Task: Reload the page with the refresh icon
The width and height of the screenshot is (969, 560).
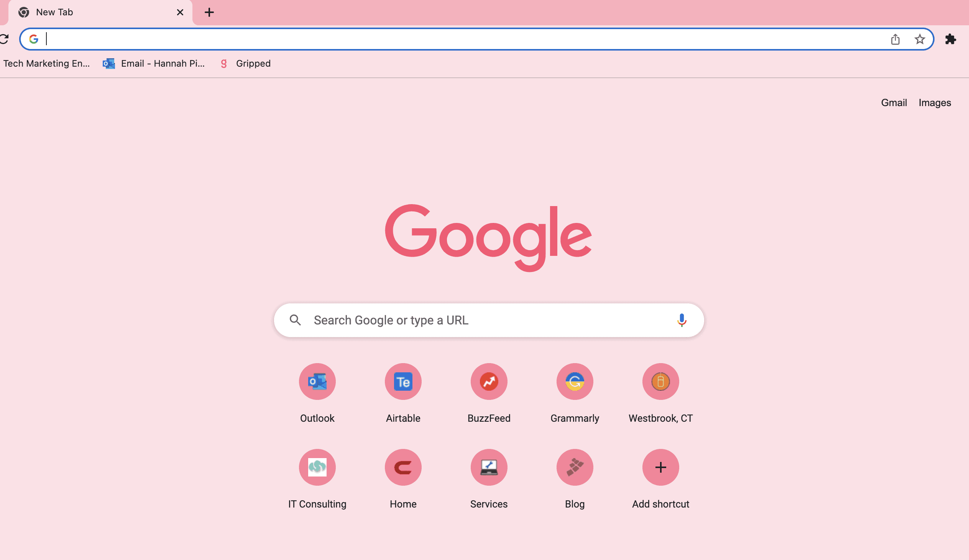Action: [4, 39]
